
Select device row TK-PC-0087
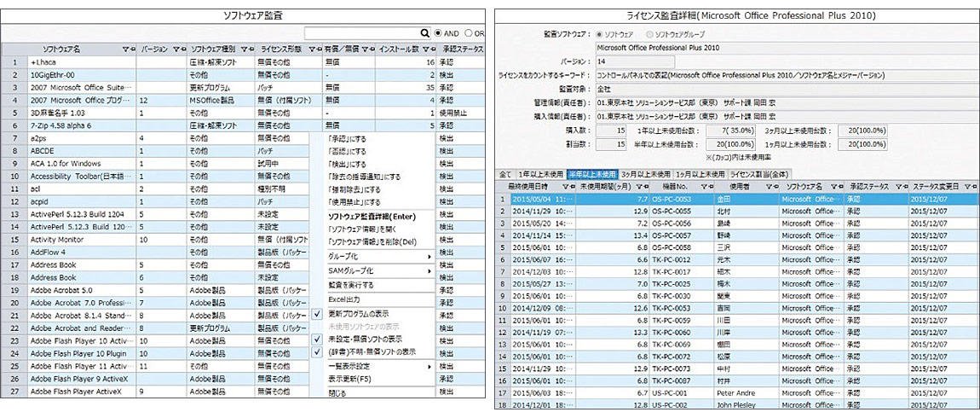click(x=737, y=380)
